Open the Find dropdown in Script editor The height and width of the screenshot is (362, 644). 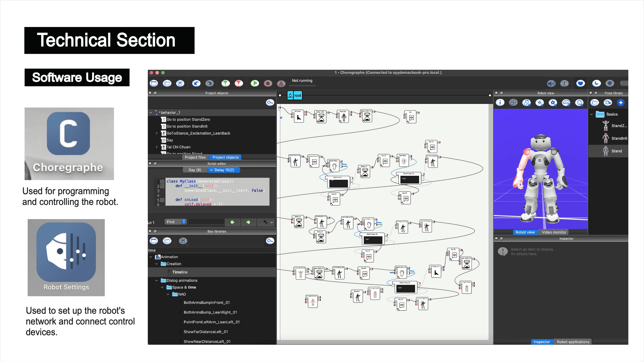pyautogui.click(x=176, y=222)
